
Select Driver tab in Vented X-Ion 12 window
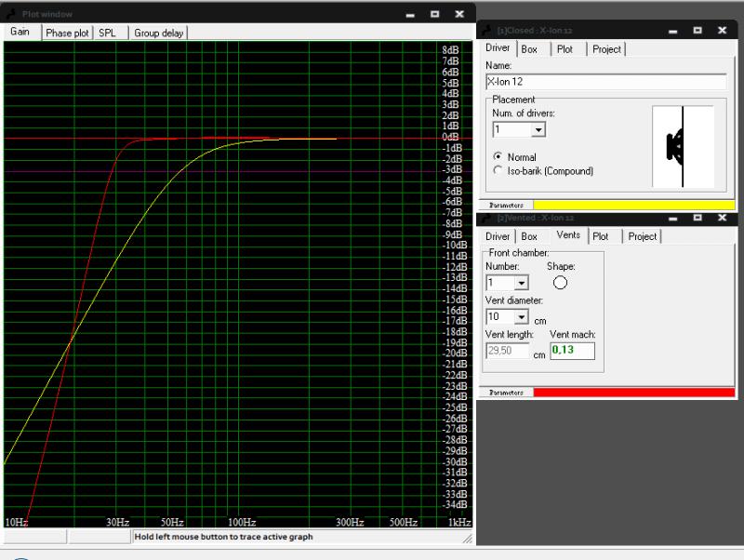(x=498, y=236)
